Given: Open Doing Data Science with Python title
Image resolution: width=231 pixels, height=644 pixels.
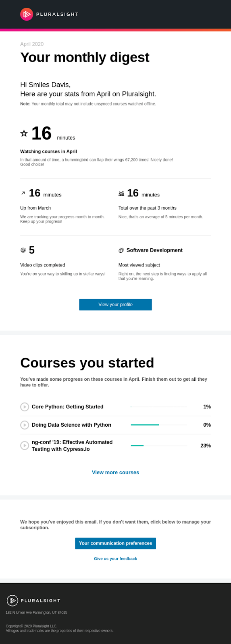Looking at the screenshot, I should pos(71,425).
